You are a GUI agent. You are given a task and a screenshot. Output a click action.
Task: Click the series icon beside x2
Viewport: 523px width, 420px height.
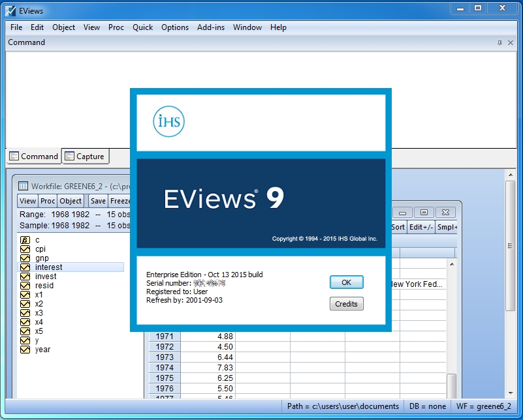(x=25, y=304)
